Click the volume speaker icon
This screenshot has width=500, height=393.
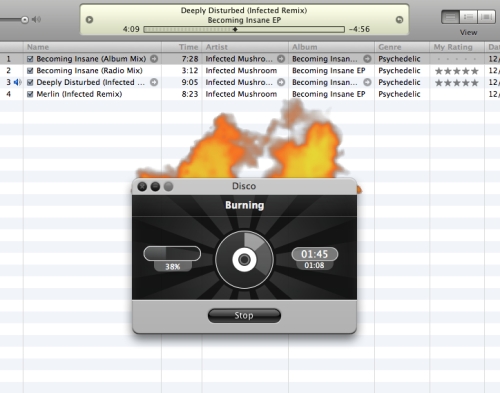[36, 20]
